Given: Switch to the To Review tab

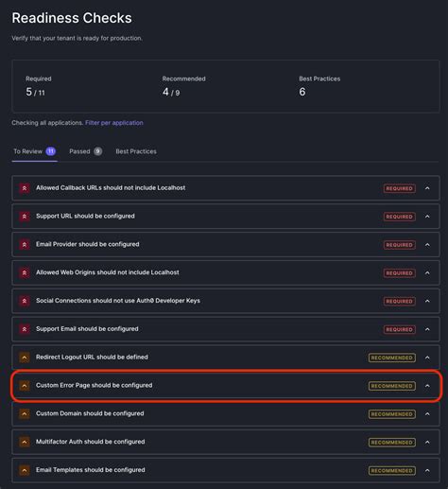Looking at the screenshot, I should pyautogui.click(x=34, y=151).
